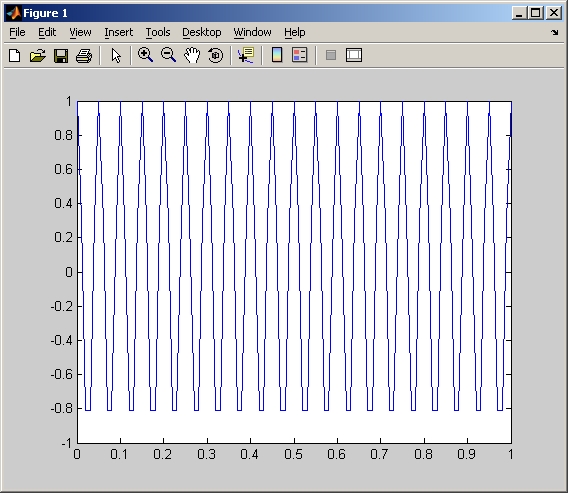Open the File menu
The width and height of the screenshot is (568, 493).
(x=17, y=32)
